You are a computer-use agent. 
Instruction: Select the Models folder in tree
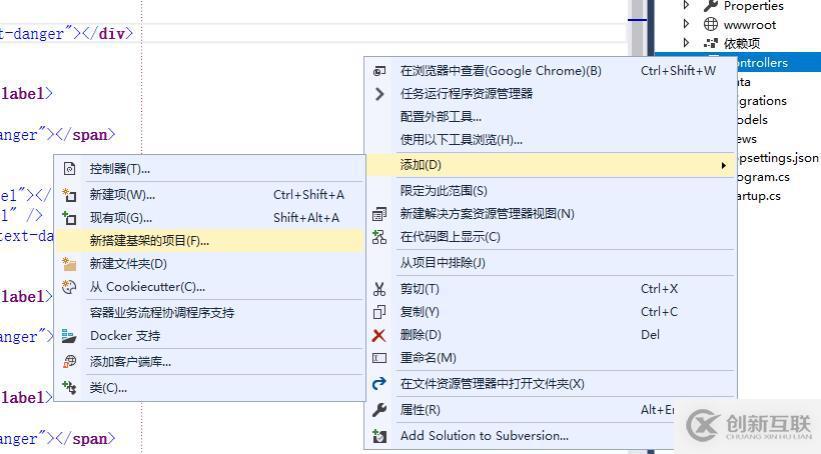click(752, 119)
